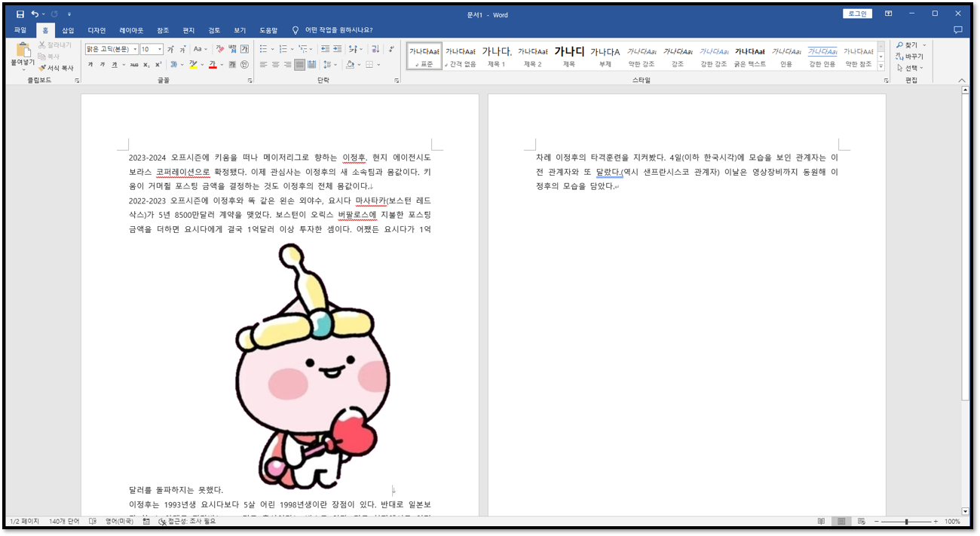980x536 pixels.
Task: Click the Replace (바꾸기) command
Action: point(910,57)
